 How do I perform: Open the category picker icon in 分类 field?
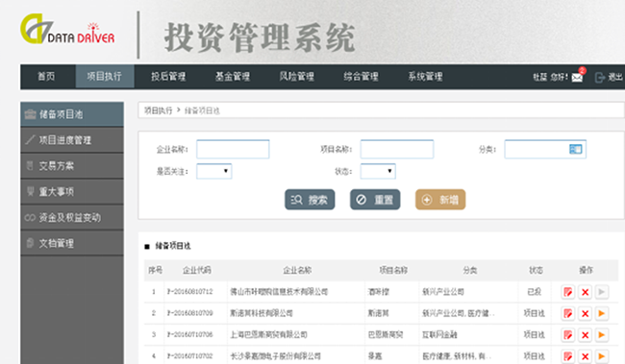pos(576,149)
